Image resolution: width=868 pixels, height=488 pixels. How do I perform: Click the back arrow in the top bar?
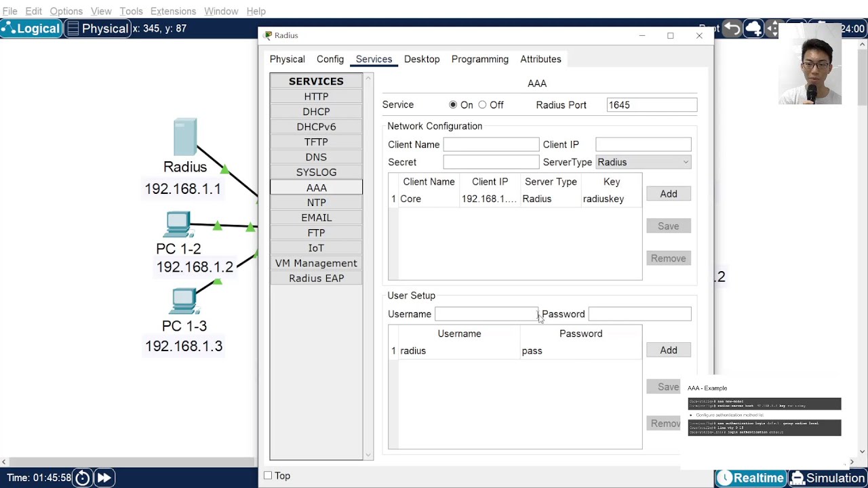(x=732, y=28)
